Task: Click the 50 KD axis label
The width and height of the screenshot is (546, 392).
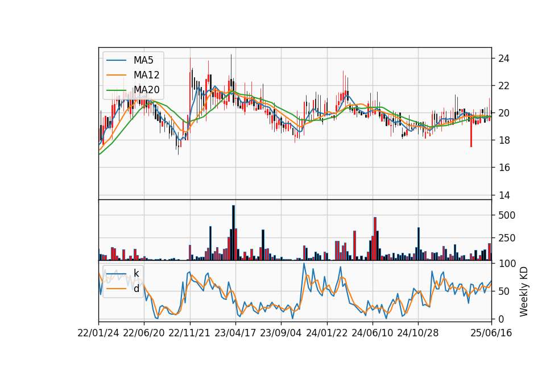Action: (504, 291)
